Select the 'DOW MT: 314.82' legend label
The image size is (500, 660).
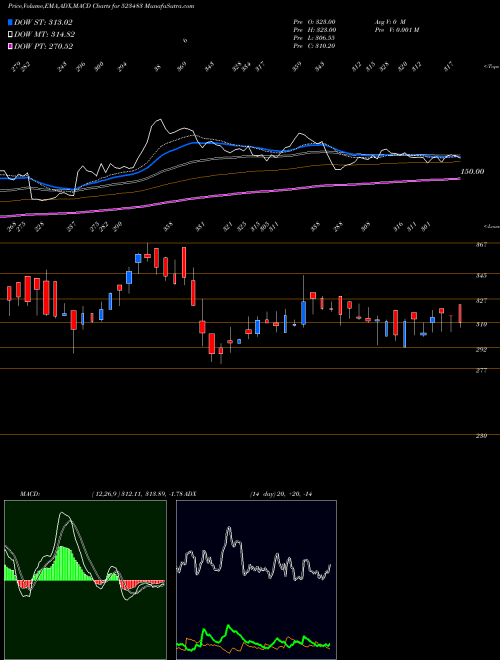click(44, 35)
